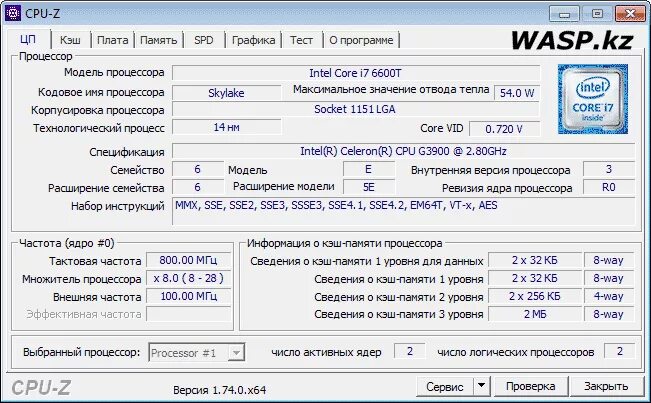This screenshot has width=651, height=403.
Task: Click the Stepping value 3
Action: (x=609, y=169)
